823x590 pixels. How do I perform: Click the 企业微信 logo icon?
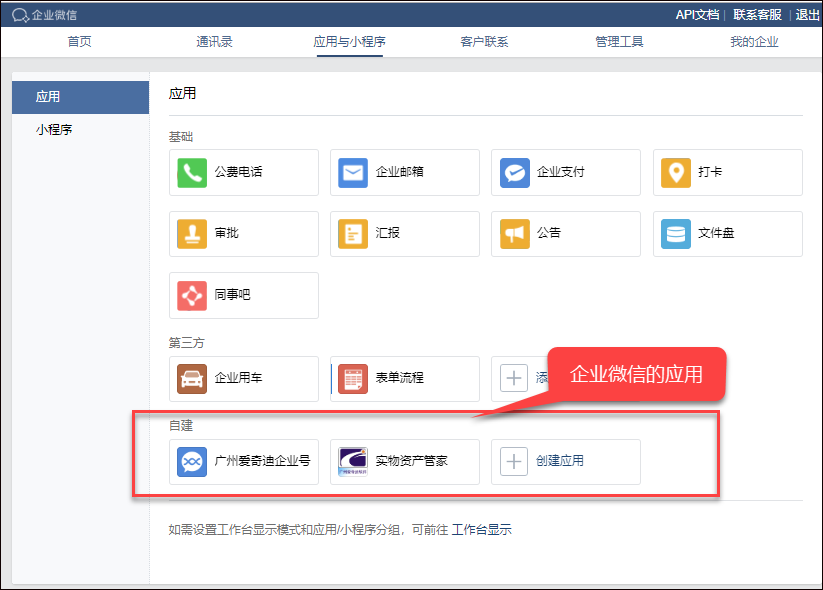(20, 15)
